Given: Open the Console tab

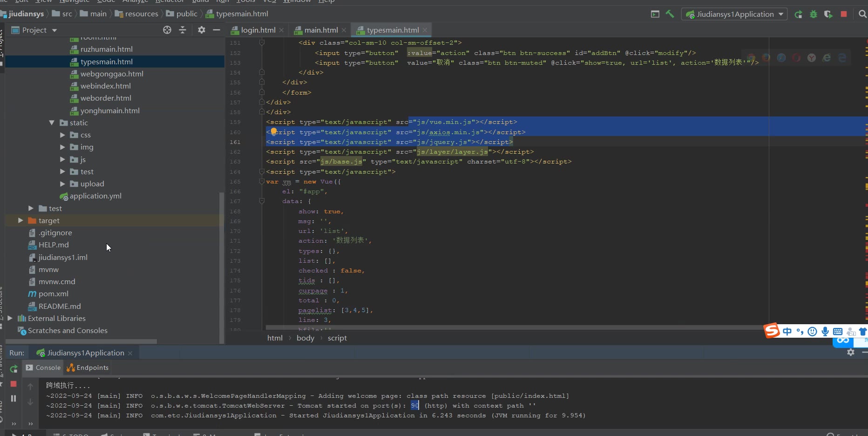Looking at the screenshot, I should 43,368.
